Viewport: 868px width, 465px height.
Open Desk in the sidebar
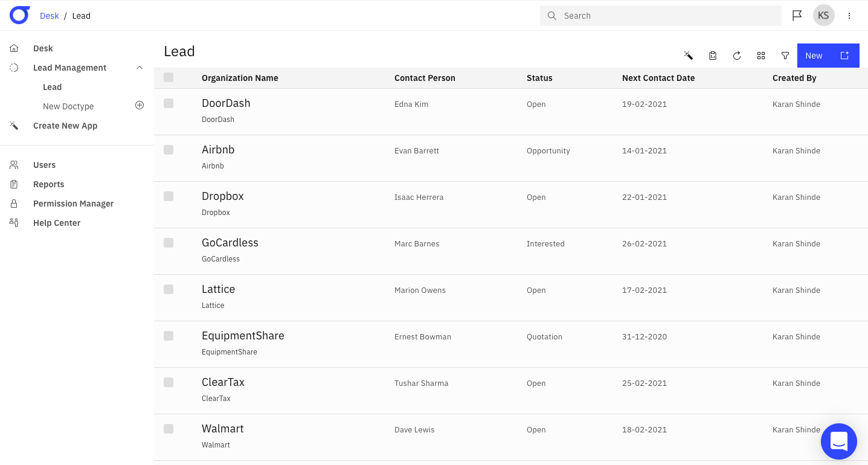[x=43, y=48]
